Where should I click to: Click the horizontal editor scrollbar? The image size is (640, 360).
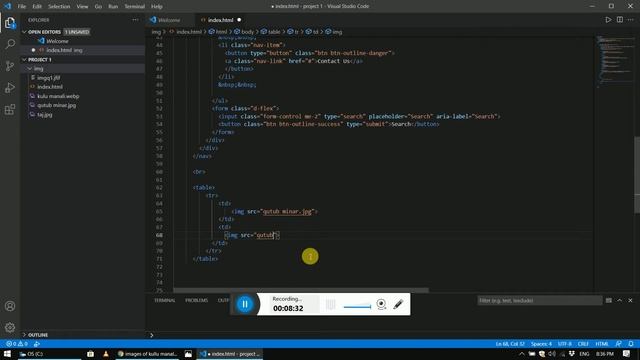pyautogui.click(x=301, y=290)
